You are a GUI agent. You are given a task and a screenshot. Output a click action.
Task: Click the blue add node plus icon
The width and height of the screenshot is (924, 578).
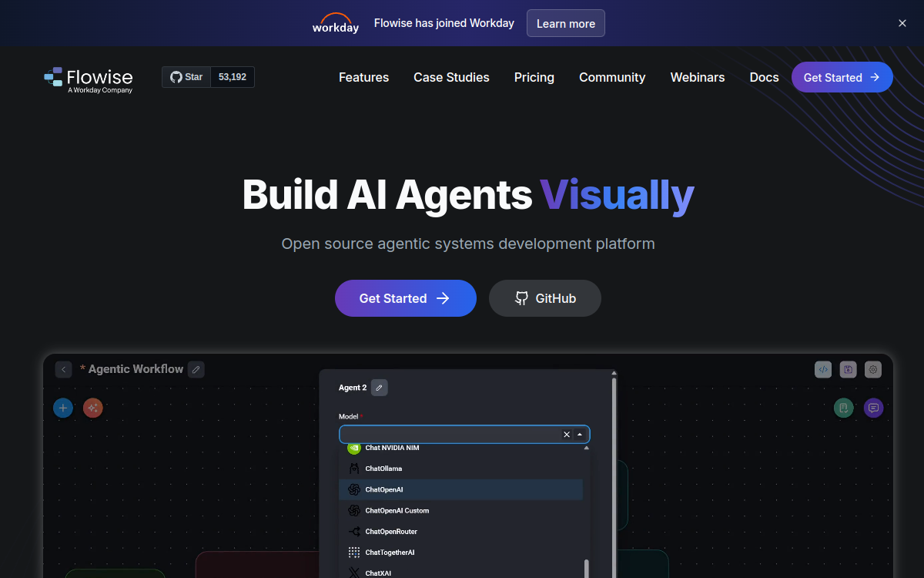point(63,408)
